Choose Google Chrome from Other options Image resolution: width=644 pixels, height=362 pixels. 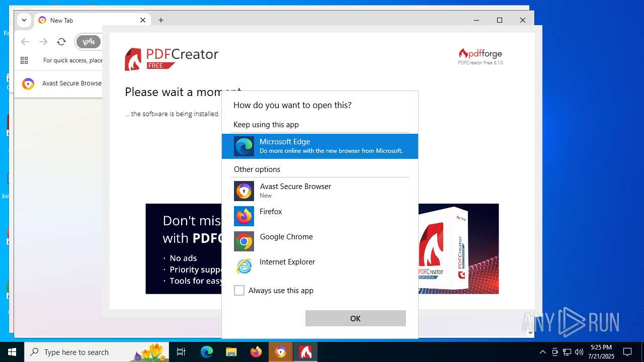[320, 241]
